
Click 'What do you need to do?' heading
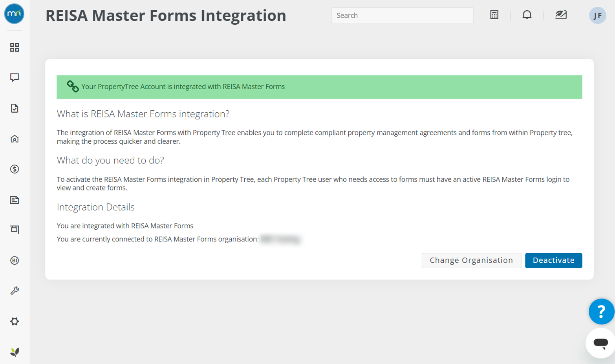[x=110, y=160]
